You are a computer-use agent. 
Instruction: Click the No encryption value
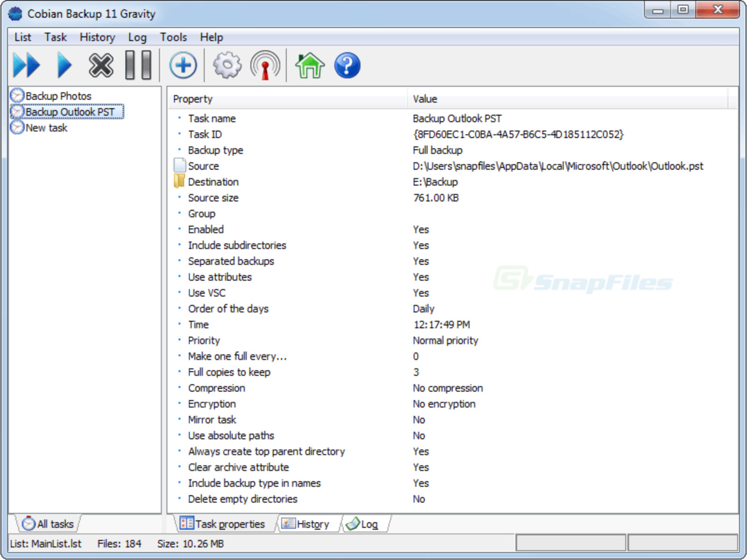[444, 404]
